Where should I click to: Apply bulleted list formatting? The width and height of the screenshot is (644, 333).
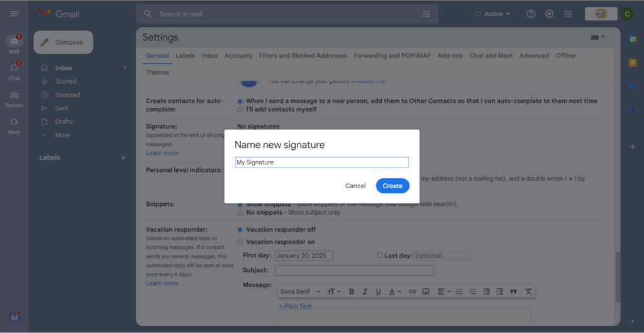(473, 291)
